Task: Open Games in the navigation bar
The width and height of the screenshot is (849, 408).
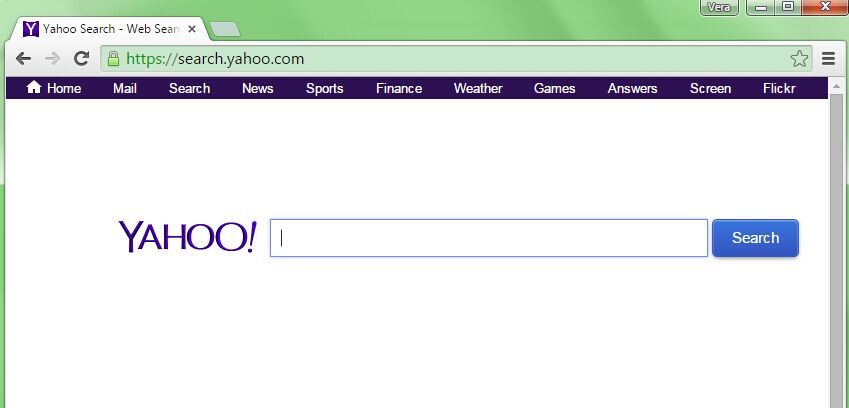Action: [x=554, y=88]
